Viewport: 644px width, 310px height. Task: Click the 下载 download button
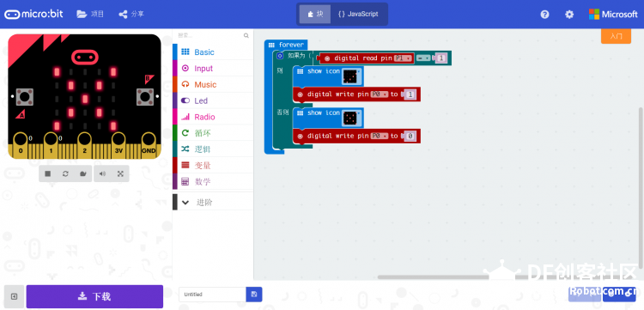point(94,296)
